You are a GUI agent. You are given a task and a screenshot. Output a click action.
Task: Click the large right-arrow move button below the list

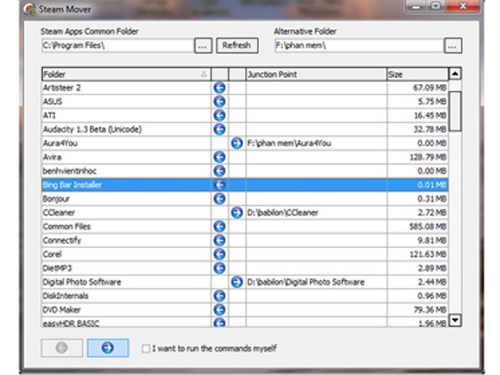(108, 348)
